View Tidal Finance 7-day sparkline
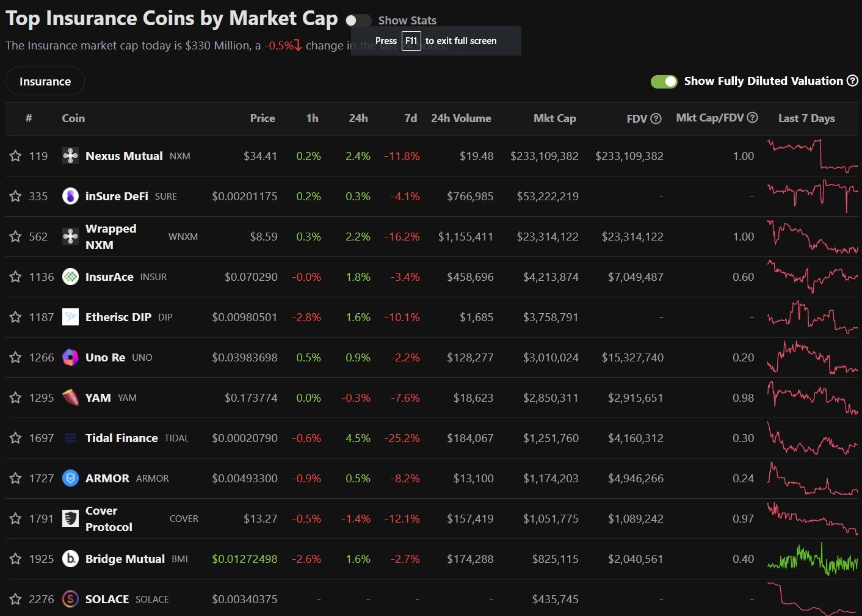 click(813, 438)
